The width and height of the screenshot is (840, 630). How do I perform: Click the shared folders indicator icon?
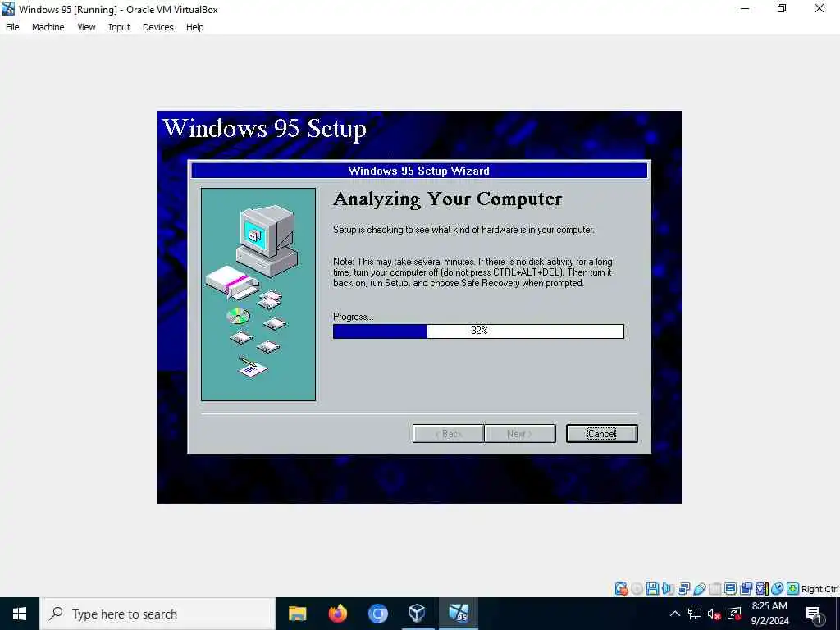[x=715, y=589]
